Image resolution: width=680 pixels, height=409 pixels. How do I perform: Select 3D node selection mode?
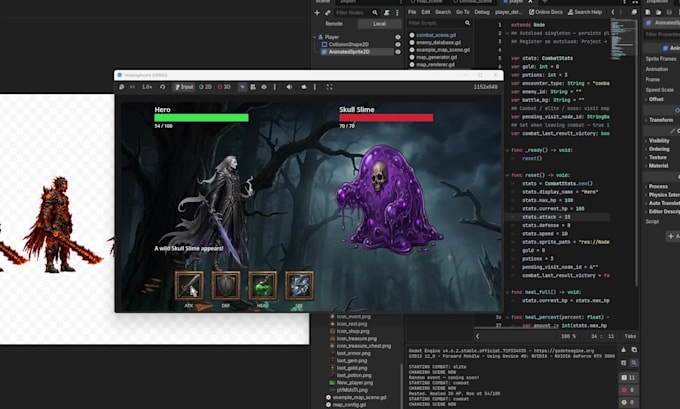pos(224,87)
